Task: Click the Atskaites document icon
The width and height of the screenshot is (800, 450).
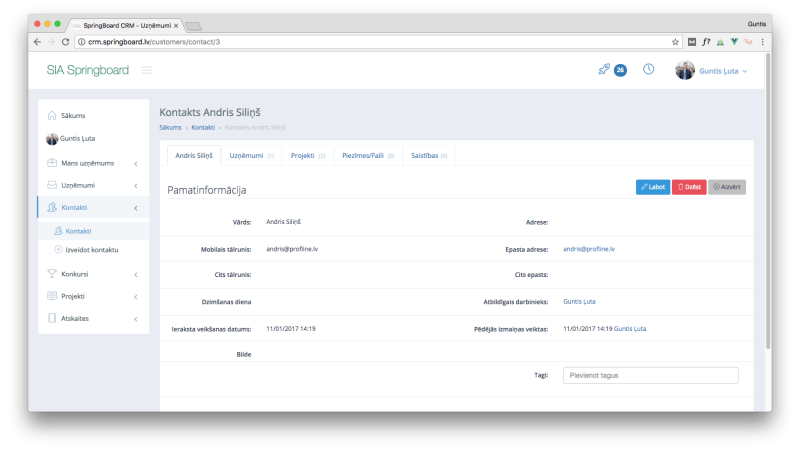Action: [52, 318]
